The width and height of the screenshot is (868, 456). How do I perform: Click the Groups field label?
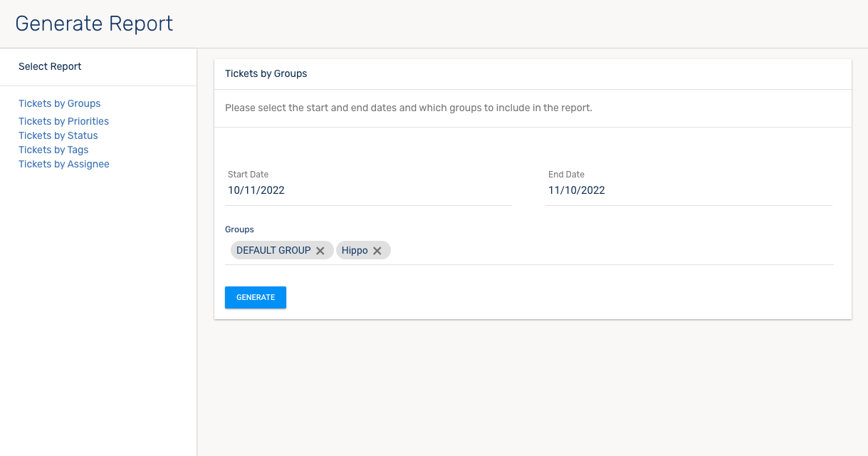tap(239, 229)
